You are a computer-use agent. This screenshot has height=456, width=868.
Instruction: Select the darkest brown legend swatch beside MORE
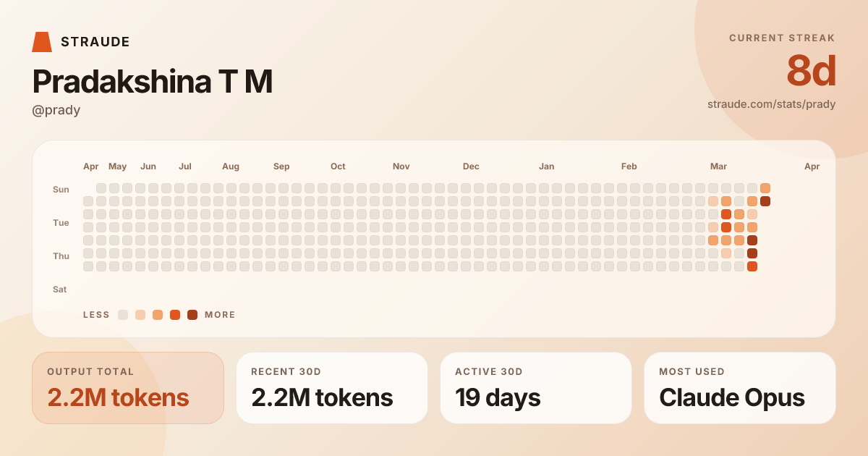click(192, 315)
